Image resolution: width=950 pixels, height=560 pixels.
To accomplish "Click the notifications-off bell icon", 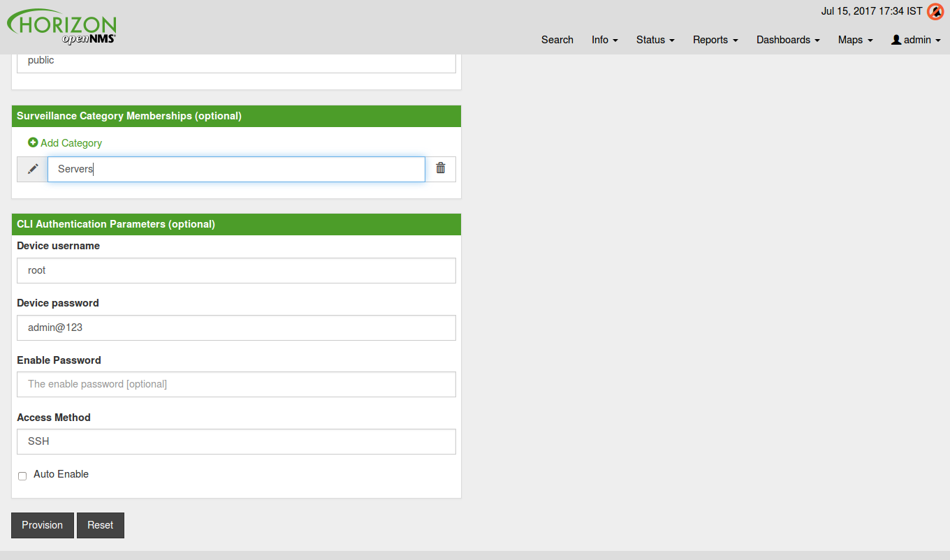I will [935, 12].
